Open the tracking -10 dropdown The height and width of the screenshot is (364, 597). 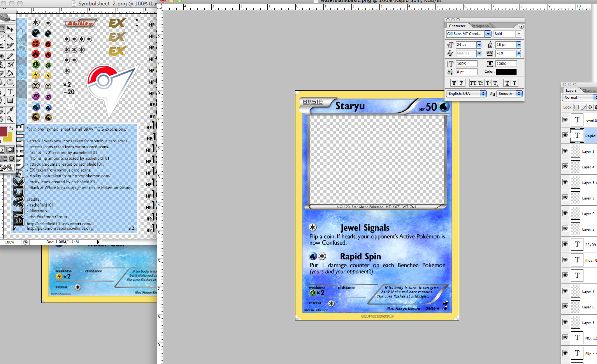(519, 53)
